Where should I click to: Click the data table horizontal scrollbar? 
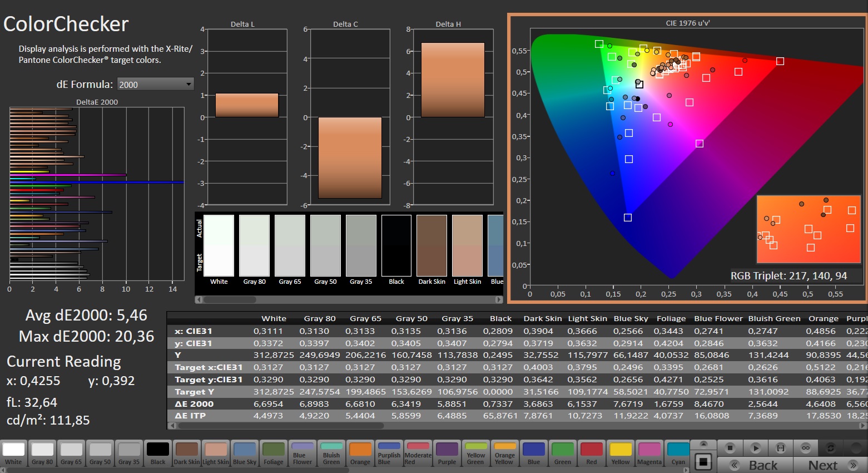point(281,426)
